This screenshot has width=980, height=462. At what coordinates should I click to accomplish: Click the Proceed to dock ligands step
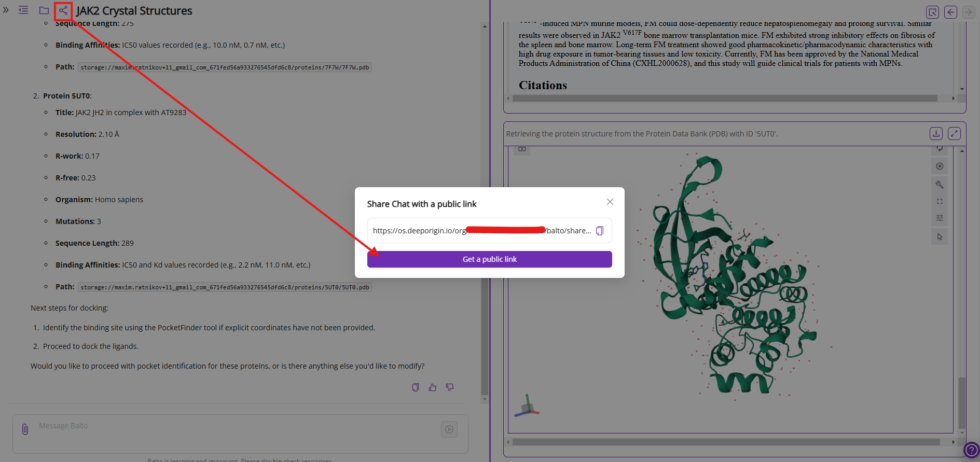click(x=91, y=346)
